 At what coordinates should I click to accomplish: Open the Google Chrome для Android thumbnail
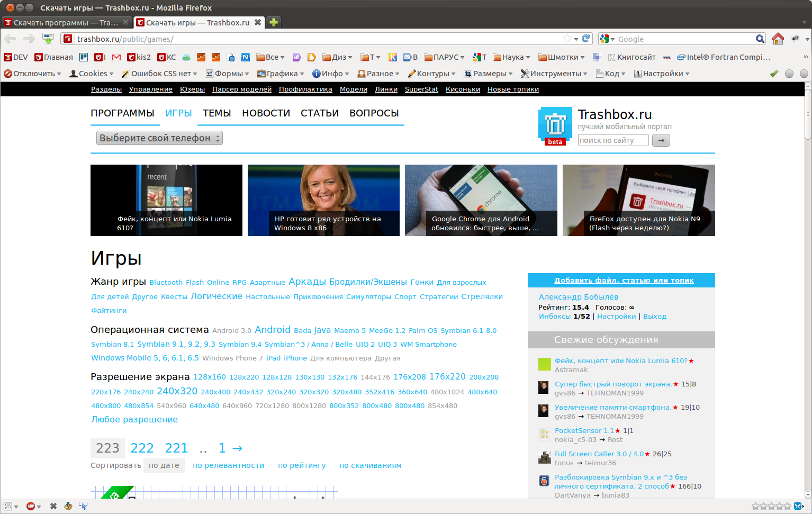point(481,200)
